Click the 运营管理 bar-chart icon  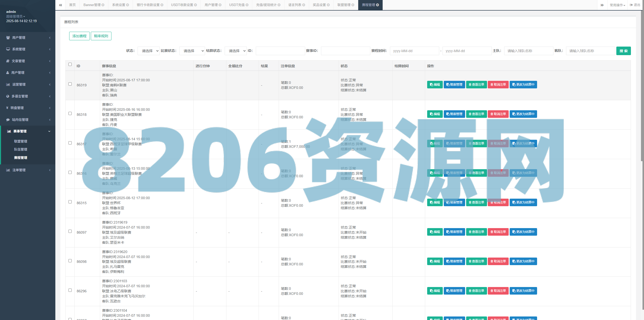pos(8,84)
